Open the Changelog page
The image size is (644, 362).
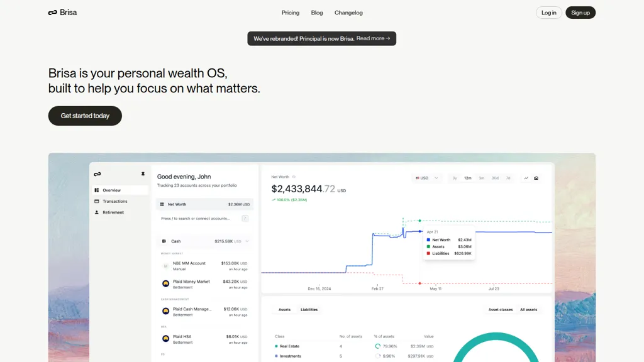348,13
